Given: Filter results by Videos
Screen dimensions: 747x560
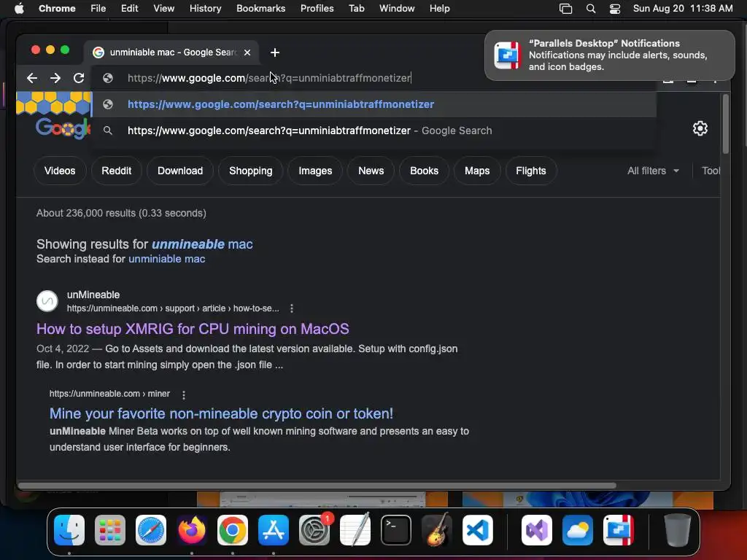Looking at the screenshot, I should [x=60, y=171].
